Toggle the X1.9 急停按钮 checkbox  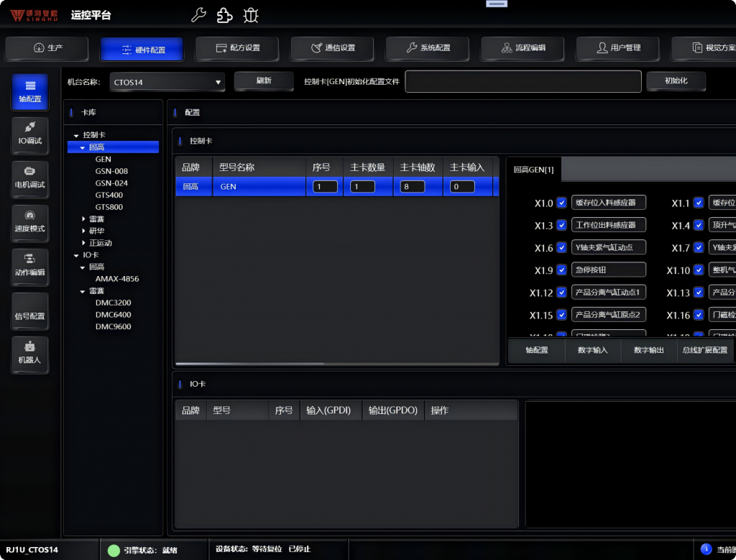(562, 270)
